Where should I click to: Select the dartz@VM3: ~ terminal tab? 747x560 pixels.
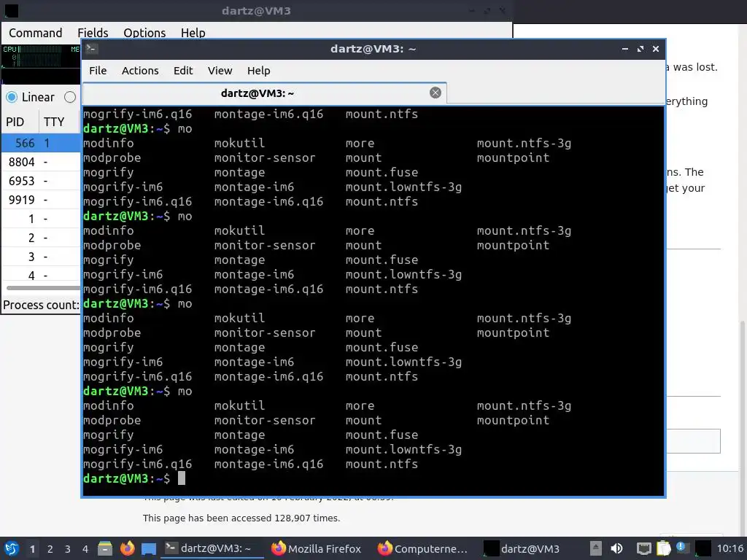tap(264, 93)
